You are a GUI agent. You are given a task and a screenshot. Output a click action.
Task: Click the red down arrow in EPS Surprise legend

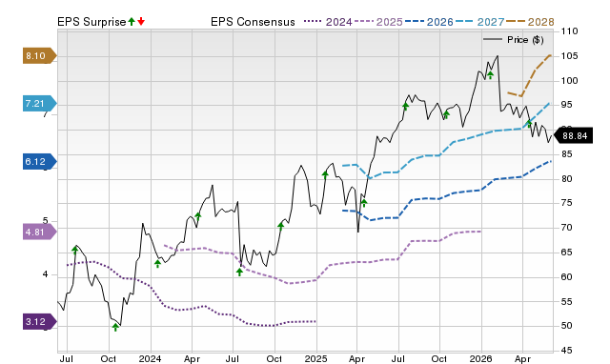tap(141, 21)
